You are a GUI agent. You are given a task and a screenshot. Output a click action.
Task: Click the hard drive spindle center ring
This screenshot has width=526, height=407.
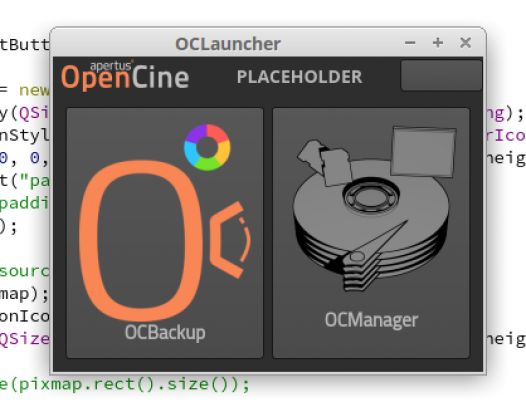[x=371, y=196]
